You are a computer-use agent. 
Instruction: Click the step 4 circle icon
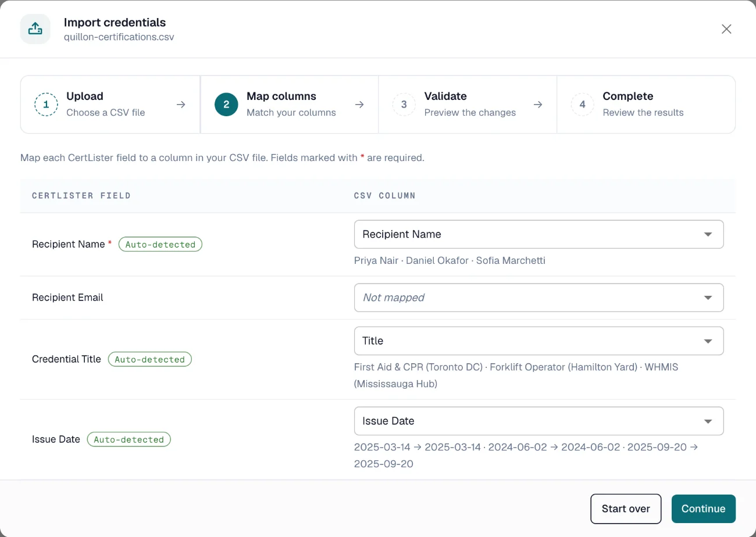(582, 105)
